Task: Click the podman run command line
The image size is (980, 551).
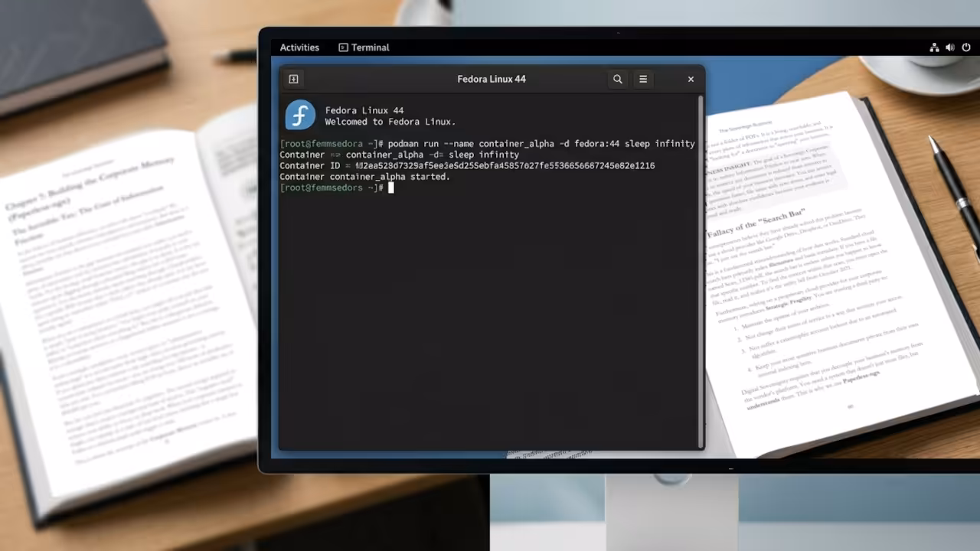Action: pos(487,144)
